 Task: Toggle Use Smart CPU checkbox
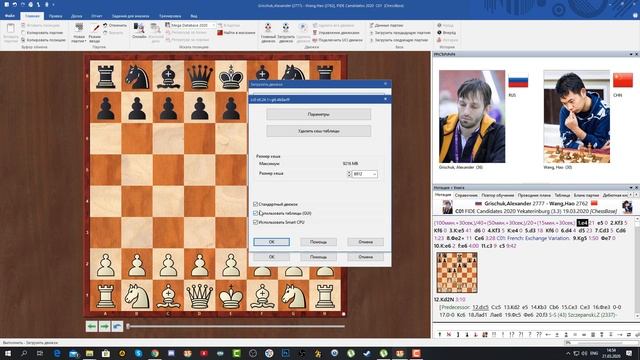click(256, 222)
